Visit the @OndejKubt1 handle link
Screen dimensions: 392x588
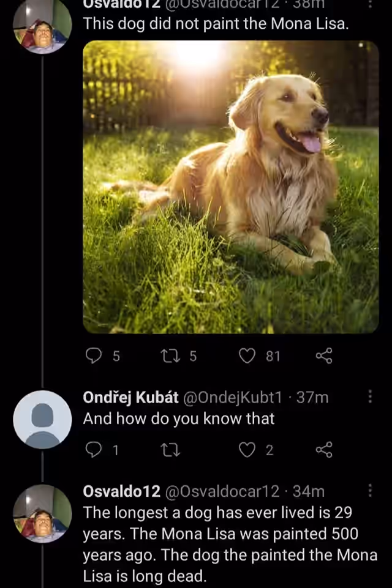tap(232, 398)
